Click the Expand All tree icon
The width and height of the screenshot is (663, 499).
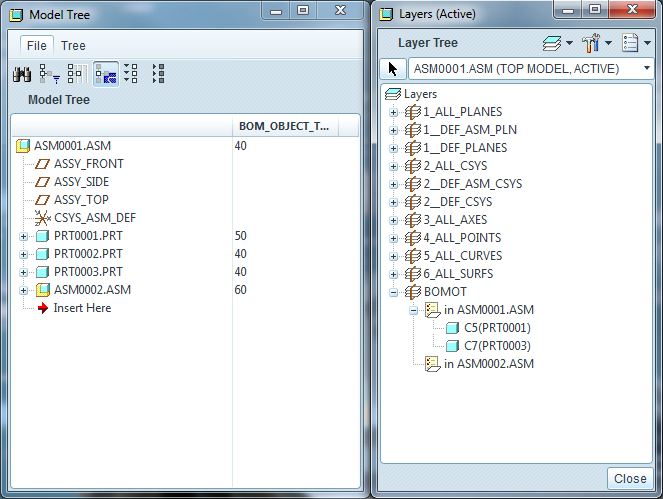tap(131, 74)
